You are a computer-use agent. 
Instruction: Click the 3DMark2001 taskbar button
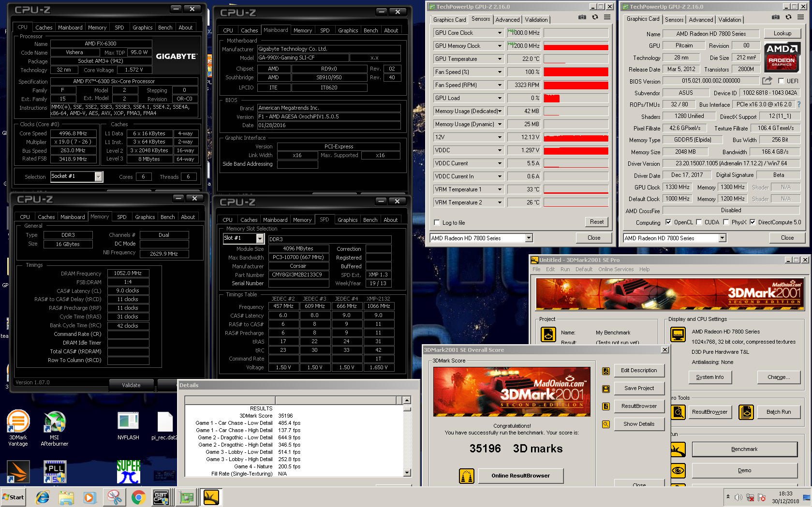(x=211, y=497)
